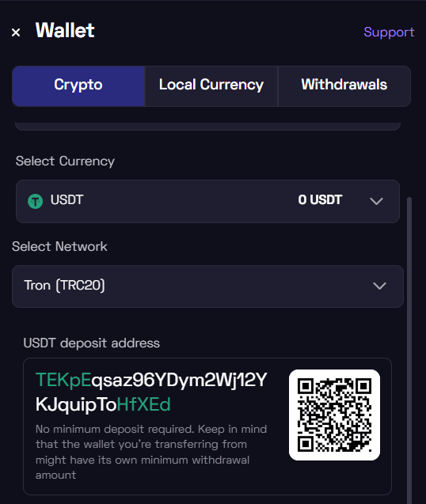The height and width of the screenshot is (504, 426).
Task: Close the Wallet panel with X icon
Action: click(x=16, y=32)
